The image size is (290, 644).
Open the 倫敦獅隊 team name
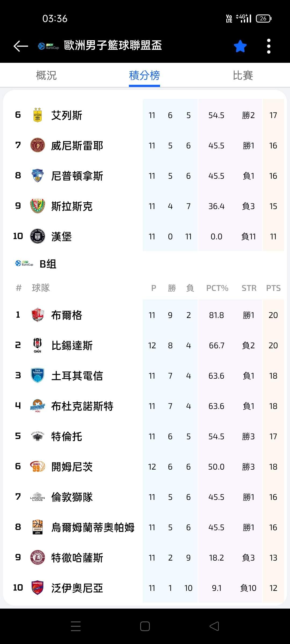click(72, 497)
